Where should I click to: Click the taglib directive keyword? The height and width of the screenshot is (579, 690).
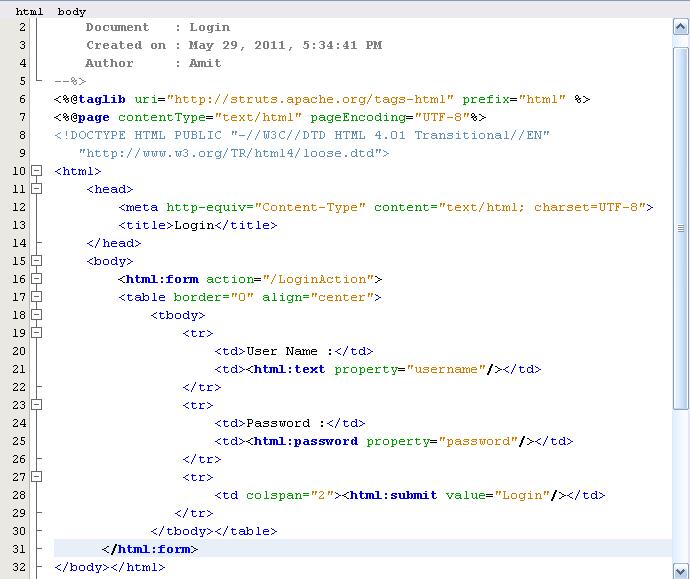click(x=102, y=99)
